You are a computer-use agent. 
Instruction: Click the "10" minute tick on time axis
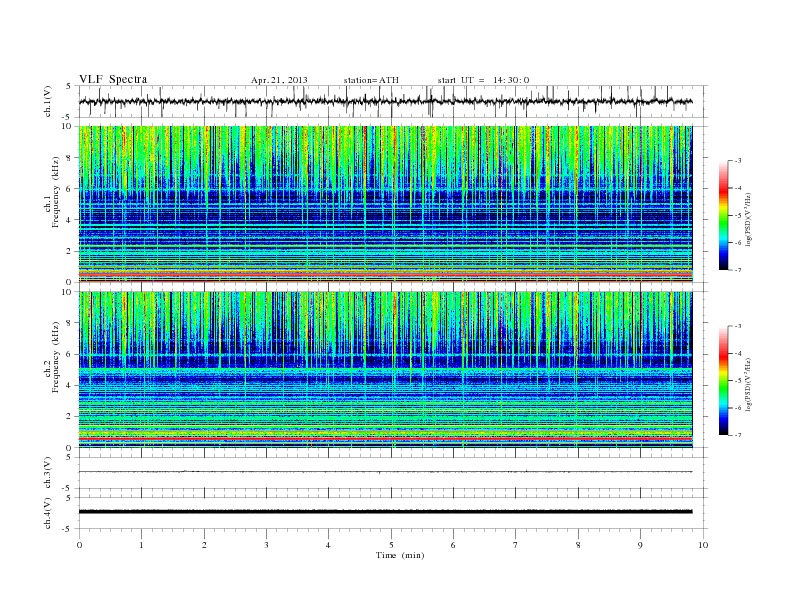tap(703, 545)
